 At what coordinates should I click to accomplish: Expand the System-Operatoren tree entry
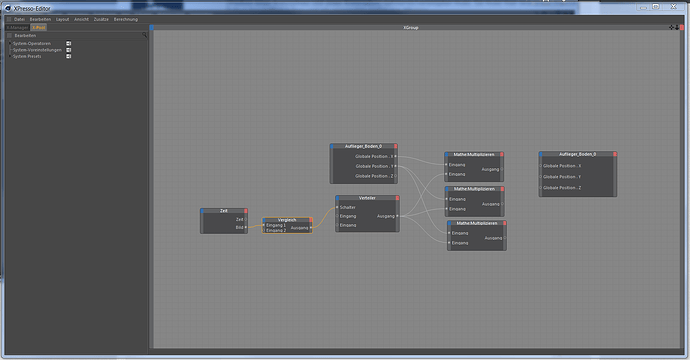coord(11,44)
